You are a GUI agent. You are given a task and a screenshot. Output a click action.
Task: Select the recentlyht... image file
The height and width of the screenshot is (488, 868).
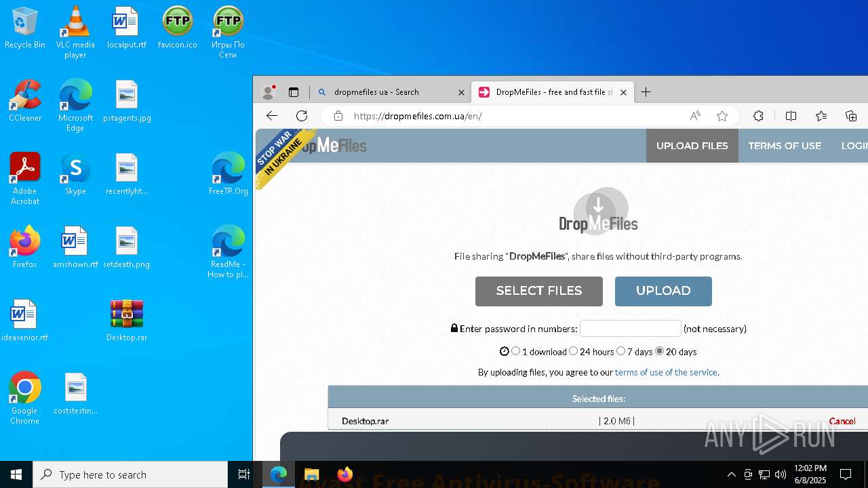(127, 174)
